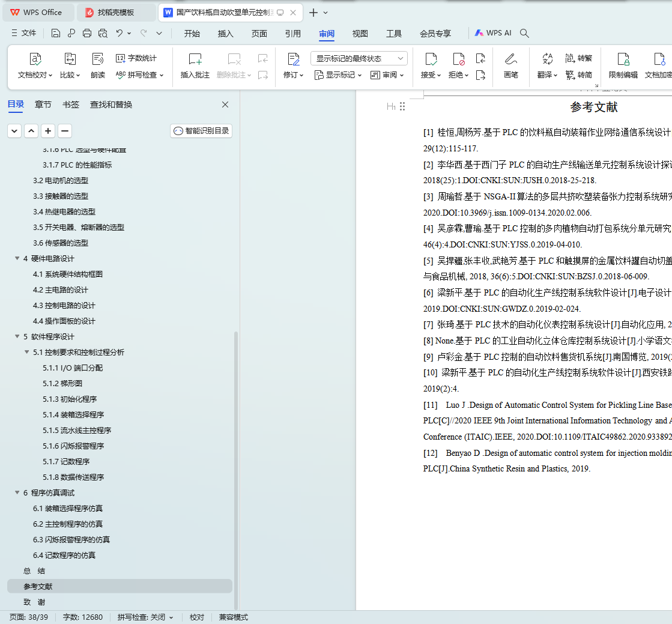The image size is (672, 624).
Task: Open the 显示标记的最终状态 dropdown
Action: [359, 58]
